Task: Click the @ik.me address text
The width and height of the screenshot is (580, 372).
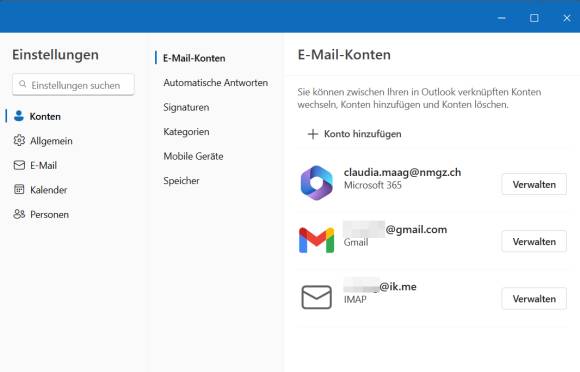Action: 398,286
